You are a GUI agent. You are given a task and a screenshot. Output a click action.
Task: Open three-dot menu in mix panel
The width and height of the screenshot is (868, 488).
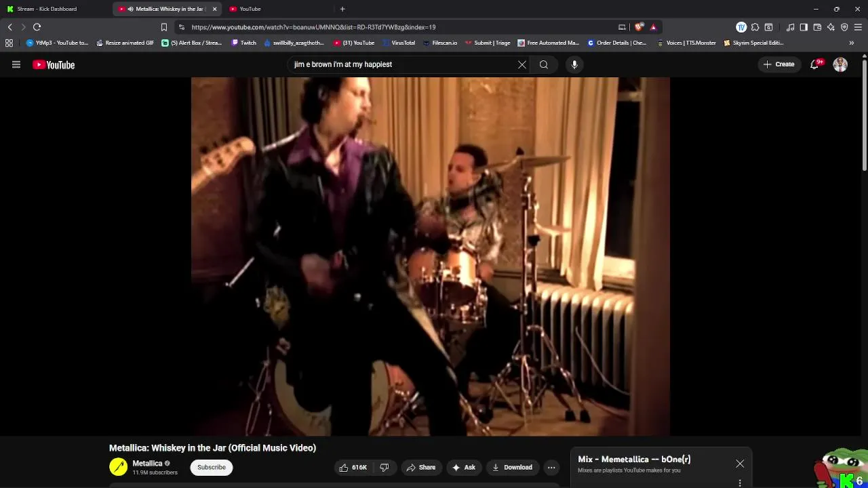click(x=740, y=483)
